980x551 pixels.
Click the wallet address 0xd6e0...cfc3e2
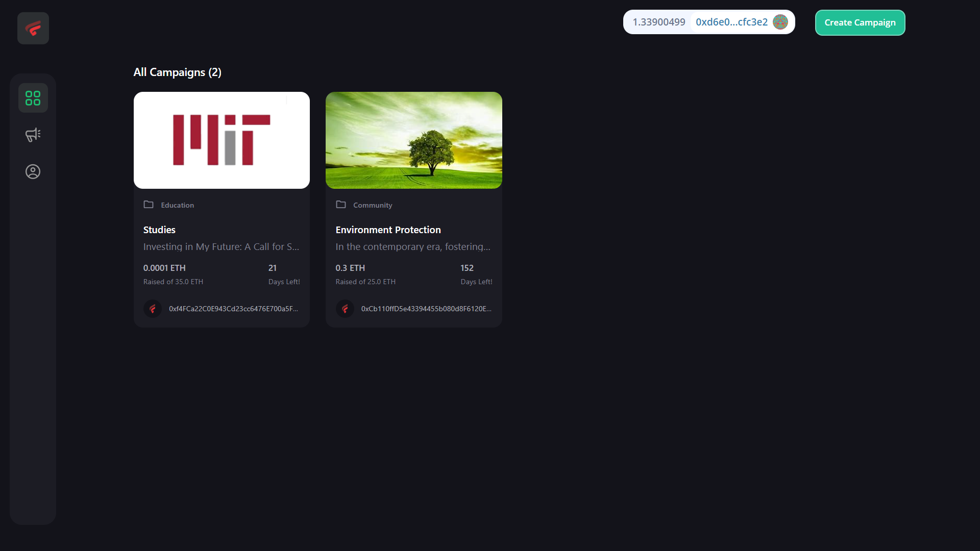point(731,22)
